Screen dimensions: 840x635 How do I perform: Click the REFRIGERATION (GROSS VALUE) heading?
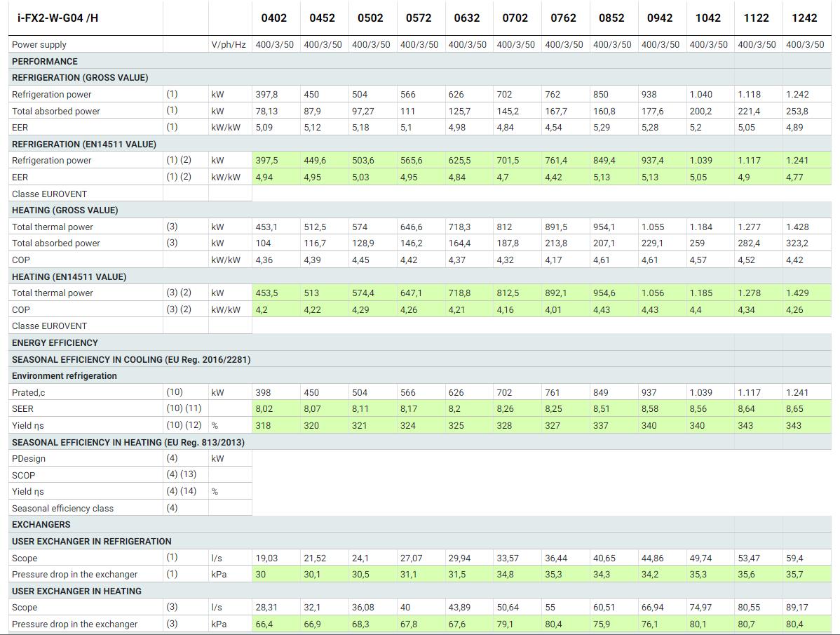coord(80,78)
